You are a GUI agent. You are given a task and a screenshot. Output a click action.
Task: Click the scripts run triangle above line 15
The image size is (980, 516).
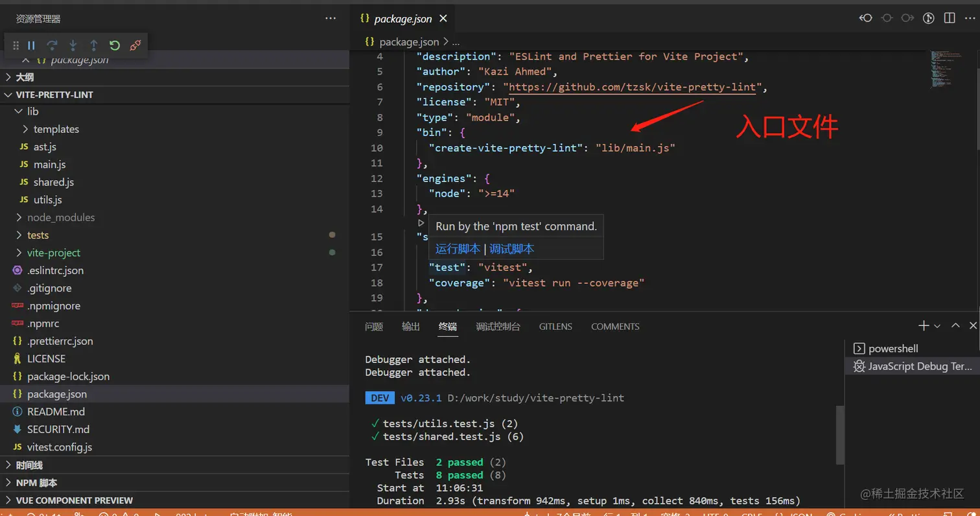tap(421, 222)
